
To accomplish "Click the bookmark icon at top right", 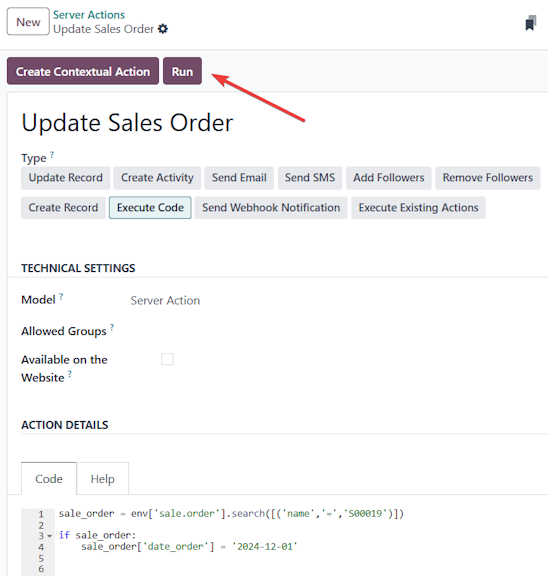I will tap(531, 23).
